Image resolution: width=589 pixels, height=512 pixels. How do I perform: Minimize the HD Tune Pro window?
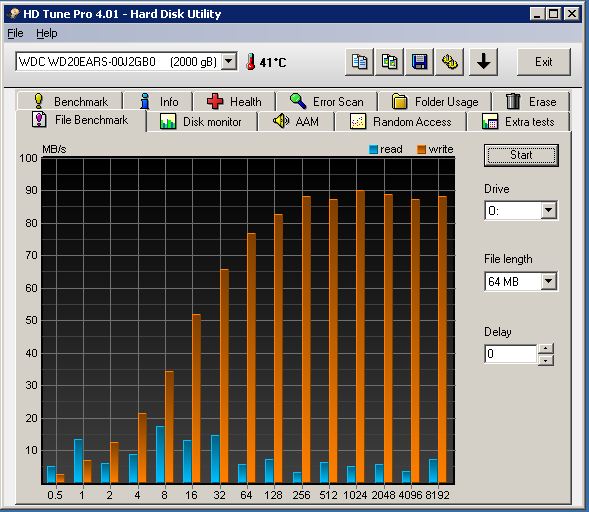pos(538,14)
